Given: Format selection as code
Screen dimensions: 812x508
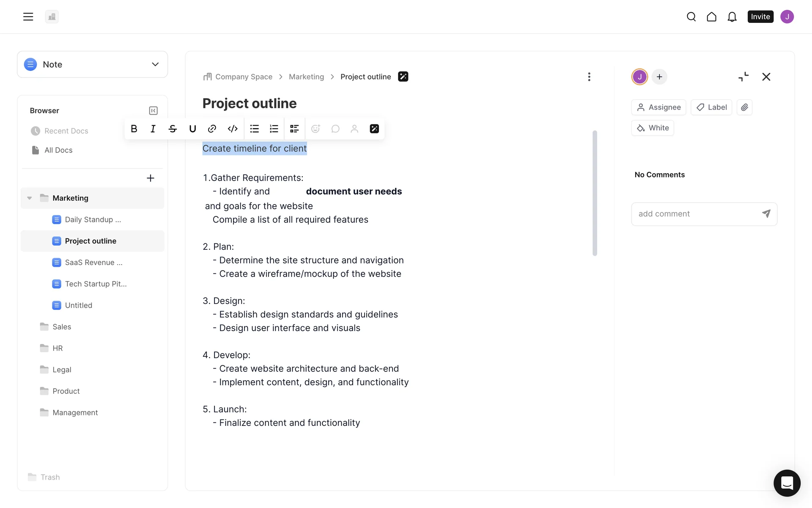Looking at the screenshot, I should 233,129.
